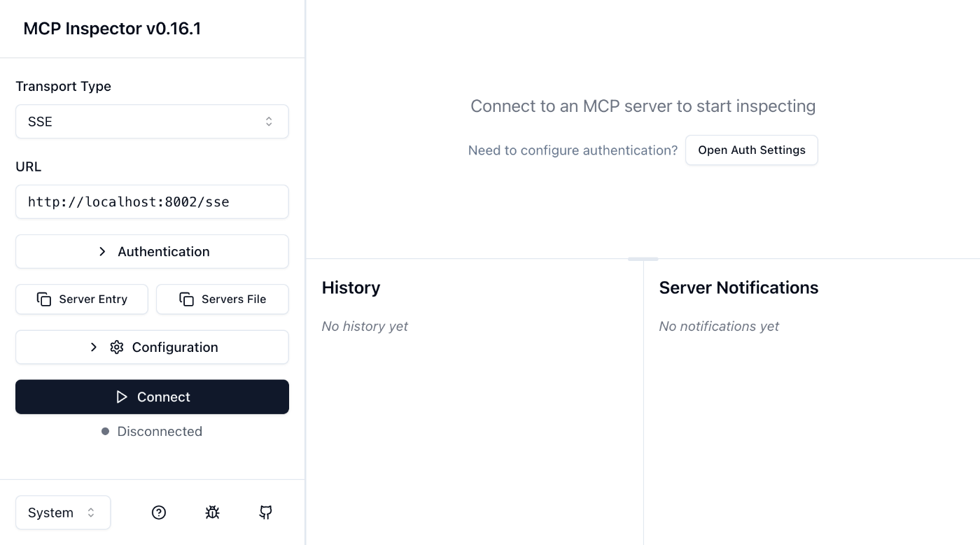Image resolution: width=980 pixels, height=545 pixels.
Task: Click the copy icon on Servers File
Action: (x=186, y=299)
